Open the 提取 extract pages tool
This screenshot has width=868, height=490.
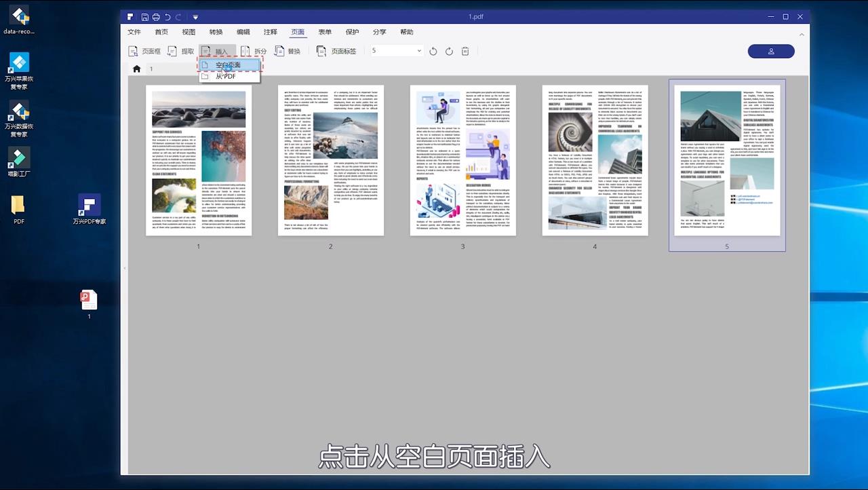(183, 51)
